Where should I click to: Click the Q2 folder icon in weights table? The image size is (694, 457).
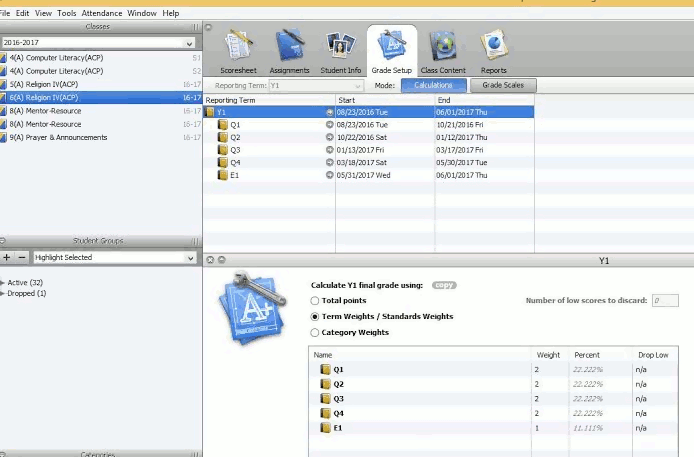pos(325,384)
